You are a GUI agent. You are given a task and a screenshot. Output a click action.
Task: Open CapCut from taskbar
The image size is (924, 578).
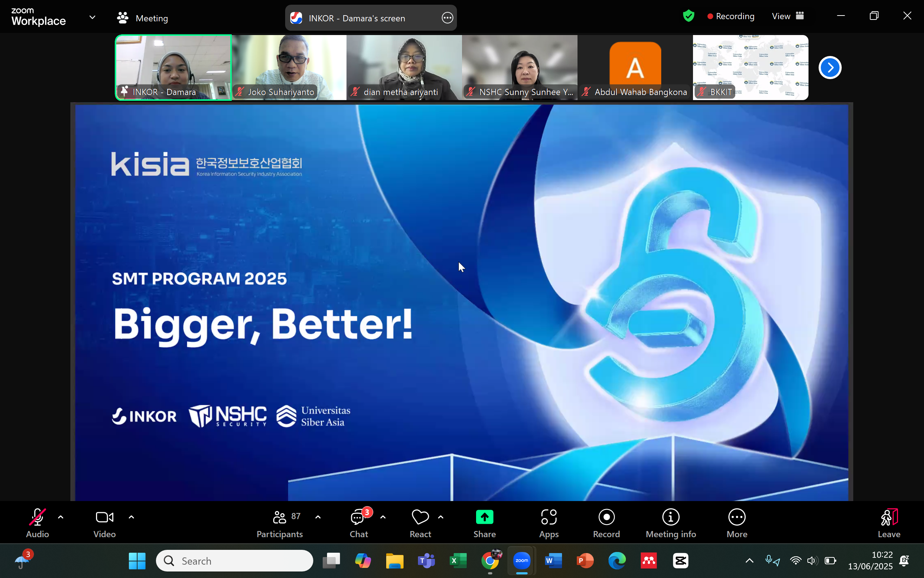click(680, 561)
